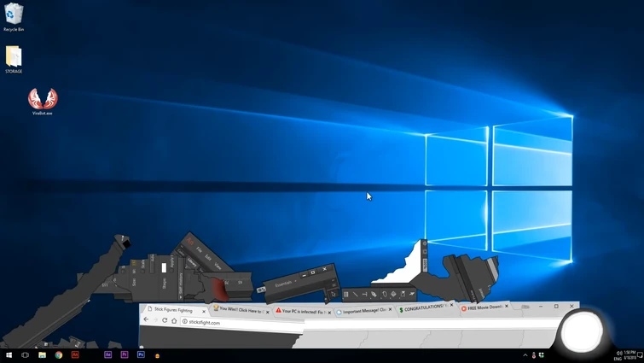Click the selection arrow tool fragment

click(x=334, y=295)
